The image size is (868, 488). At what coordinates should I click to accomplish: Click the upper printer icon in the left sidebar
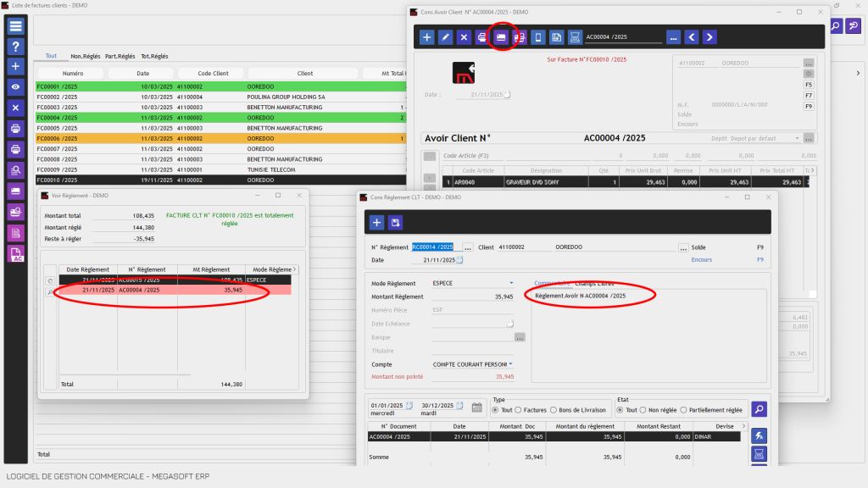[15, 129]
